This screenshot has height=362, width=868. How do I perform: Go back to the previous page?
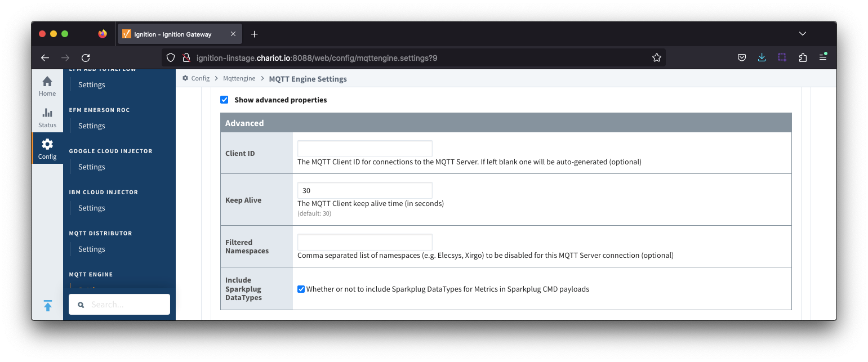coord(45,57)
